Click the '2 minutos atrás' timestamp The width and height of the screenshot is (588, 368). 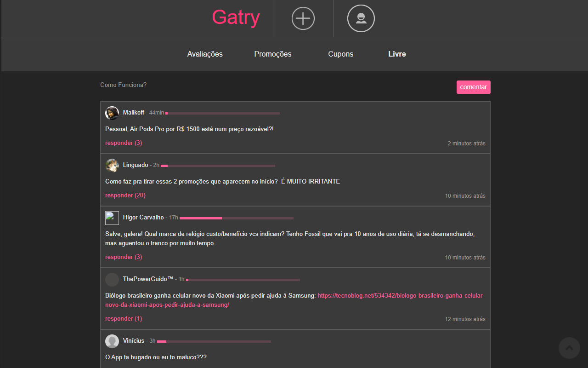(467, 144)
